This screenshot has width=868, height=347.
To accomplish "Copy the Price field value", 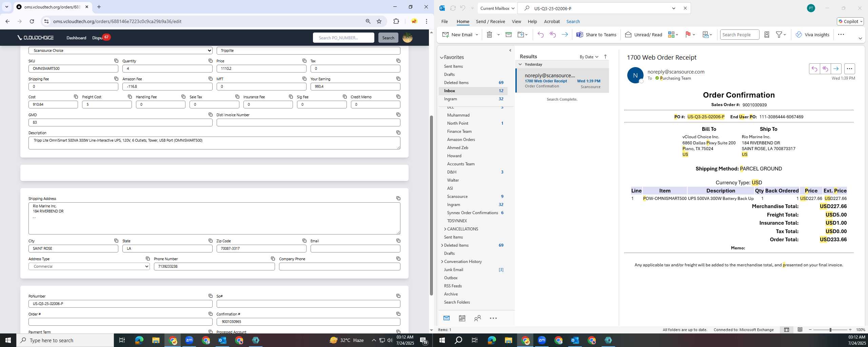I will coord(304,61).
